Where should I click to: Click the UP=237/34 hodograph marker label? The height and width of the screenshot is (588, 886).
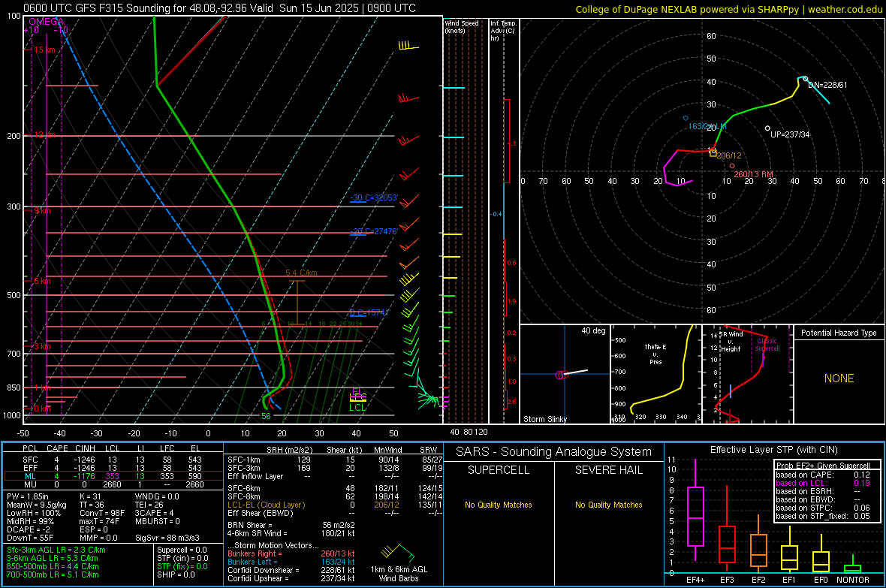coord(790,134)
